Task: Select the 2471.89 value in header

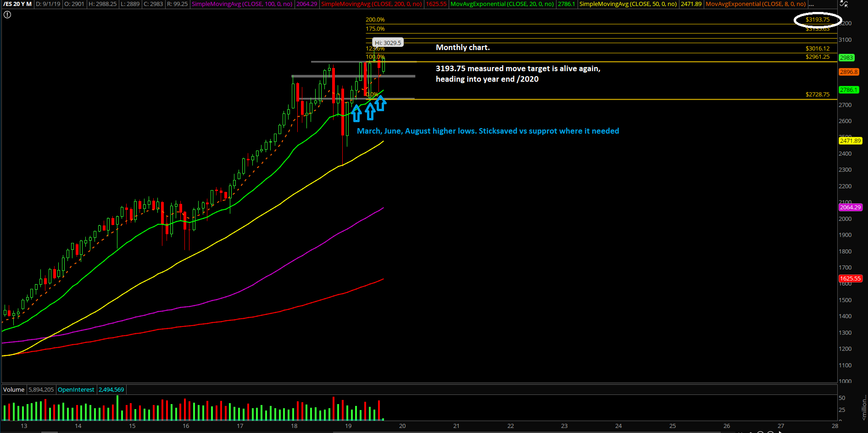Action: (691, 4)
